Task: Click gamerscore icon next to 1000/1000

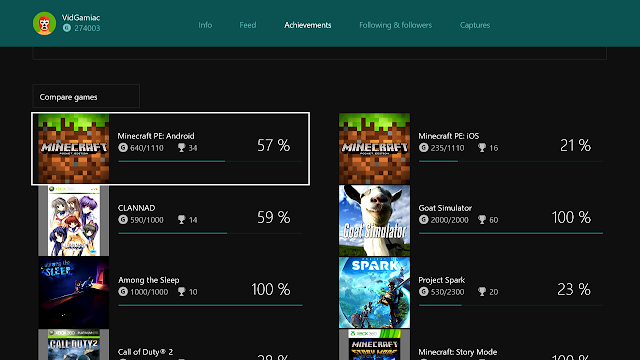Action: [x=123, y=291]
